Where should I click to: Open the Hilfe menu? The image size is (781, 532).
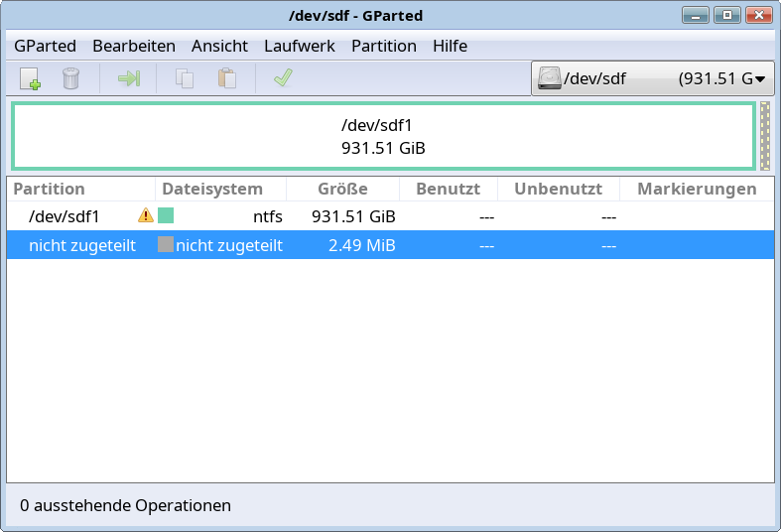tap(450, 46)
